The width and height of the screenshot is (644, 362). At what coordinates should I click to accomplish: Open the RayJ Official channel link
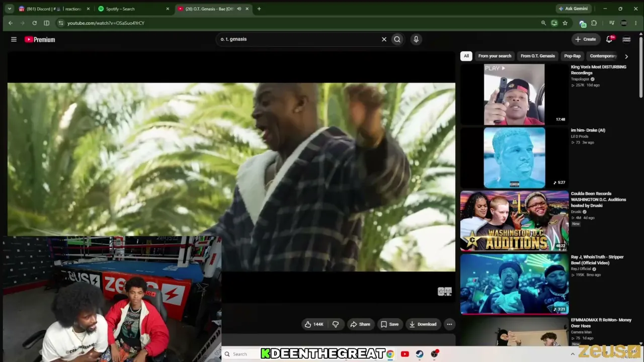[x=581, y=269]
